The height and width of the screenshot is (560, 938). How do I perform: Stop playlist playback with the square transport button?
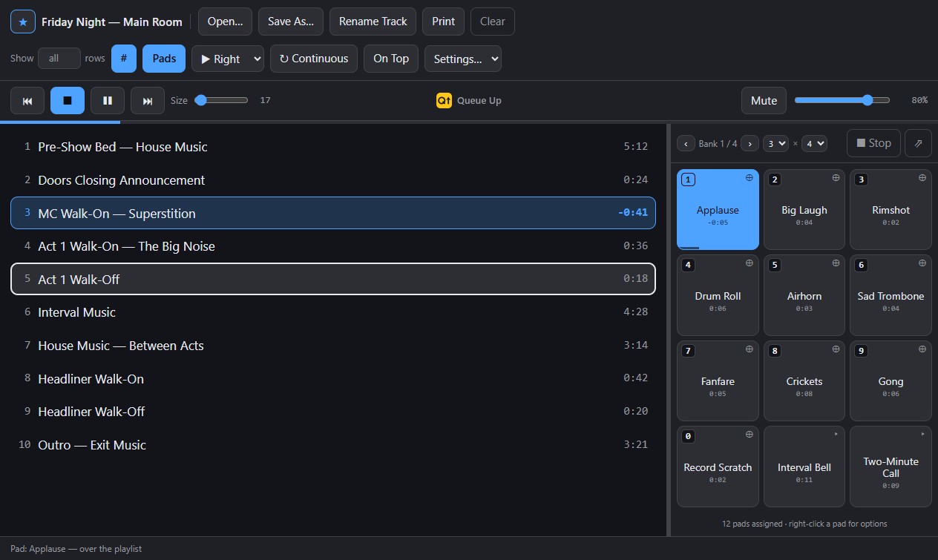click(x=68, y=100)
